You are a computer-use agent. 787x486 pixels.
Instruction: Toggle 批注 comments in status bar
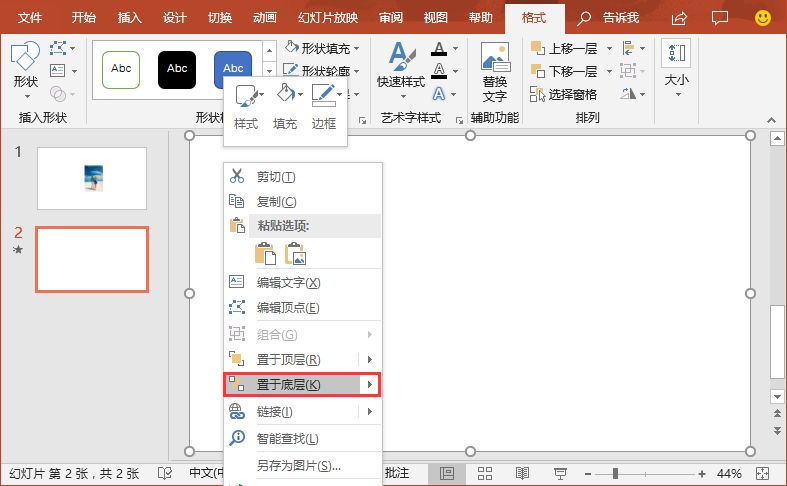[397, 473]
